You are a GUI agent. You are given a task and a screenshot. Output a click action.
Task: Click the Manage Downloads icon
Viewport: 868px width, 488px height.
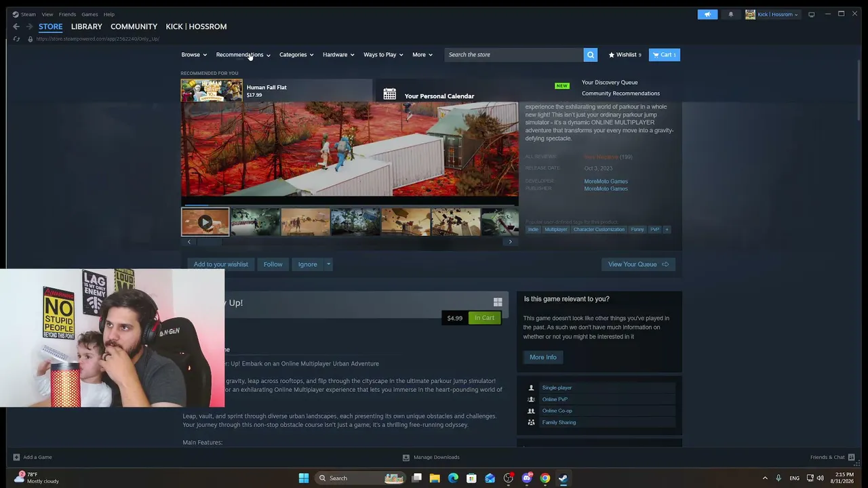click(406, 457)
